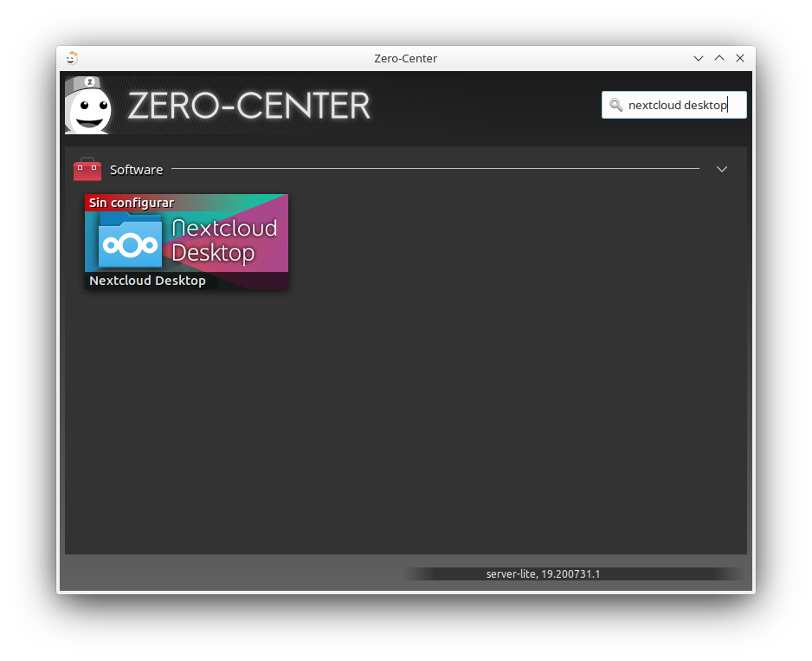The image size is (812, 661).
Task: Click the Zero-Center window title text
Action: [405, 58]
